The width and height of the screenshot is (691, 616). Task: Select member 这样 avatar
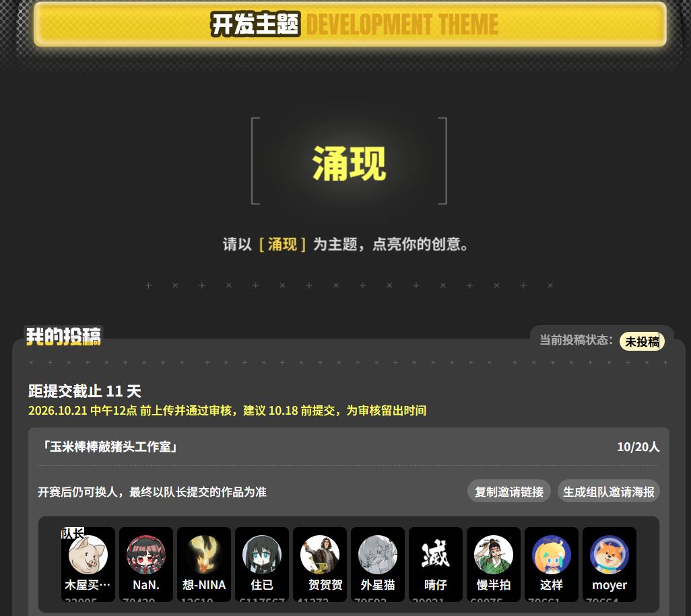pyautogui.click(x=552, y=554)
